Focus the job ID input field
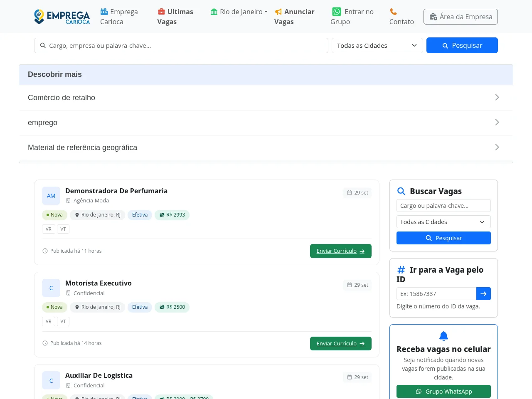Viewport: 532px width, 399px height. [x=436, y=294]
